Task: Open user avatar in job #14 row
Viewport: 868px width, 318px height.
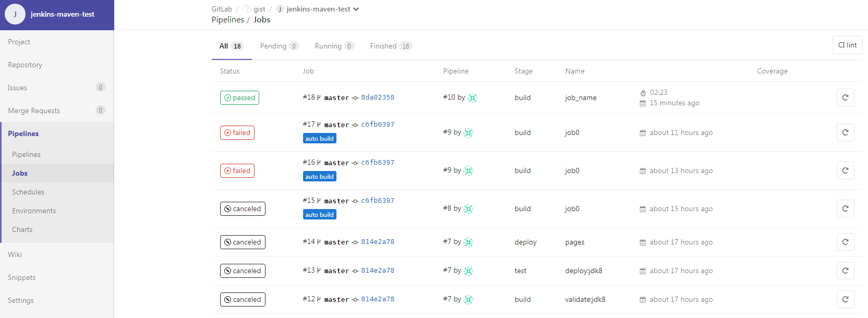Action: coord(468,242)
